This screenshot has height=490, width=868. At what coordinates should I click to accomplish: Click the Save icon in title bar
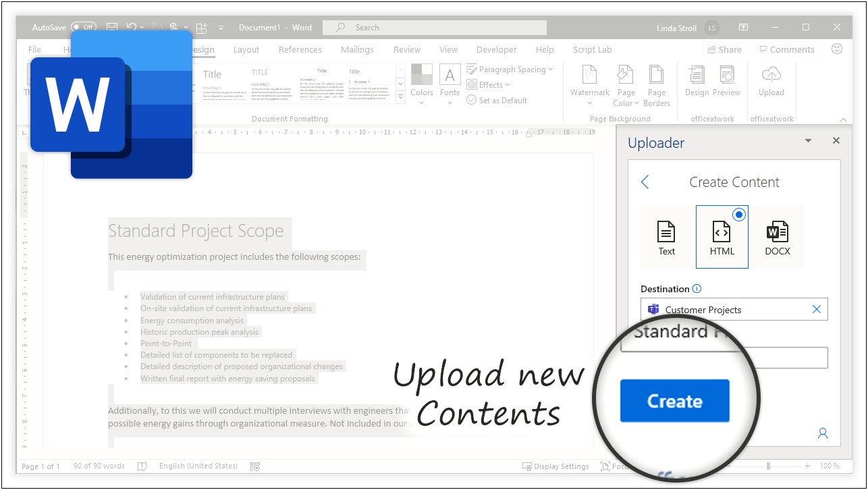pyautogui.click(x=113, y=28)
